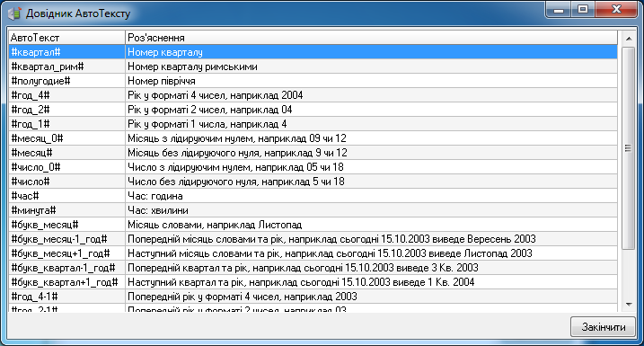Minimize the Довідник АвтоТексту window
This screenshot has width=644, height=346.
pyautogui.click(x=559, y=10)
